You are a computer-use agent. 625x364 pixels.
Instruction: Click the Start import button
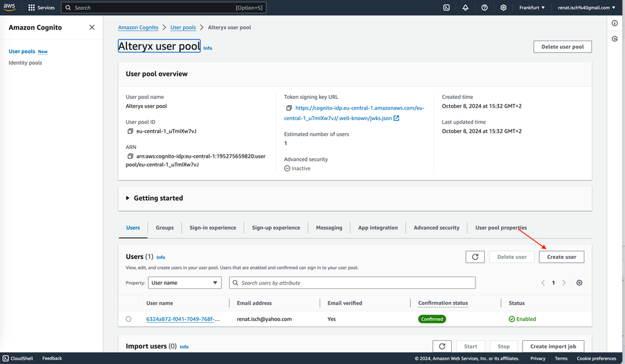470,346
